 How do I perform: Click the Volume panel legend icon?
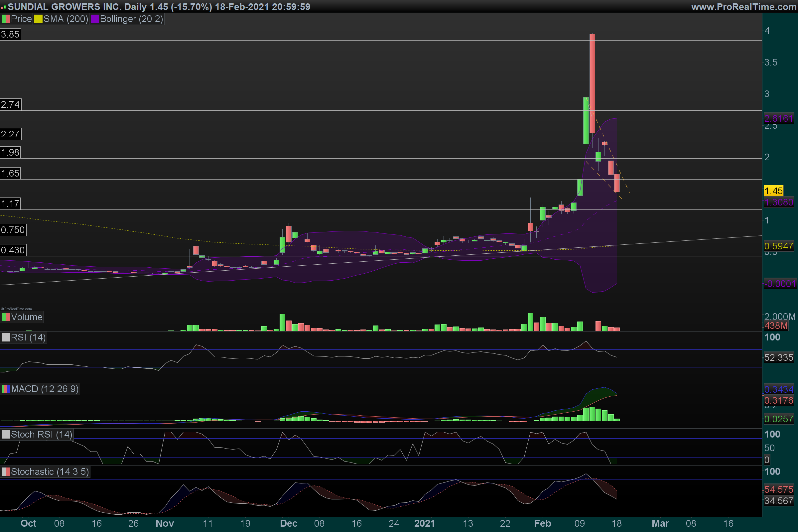pyautogui.click(x=6, y=317)
